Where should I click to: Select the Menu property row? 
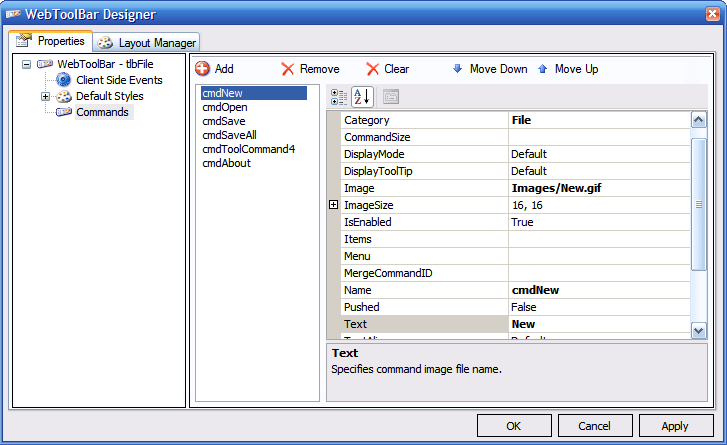click(516, 256)
